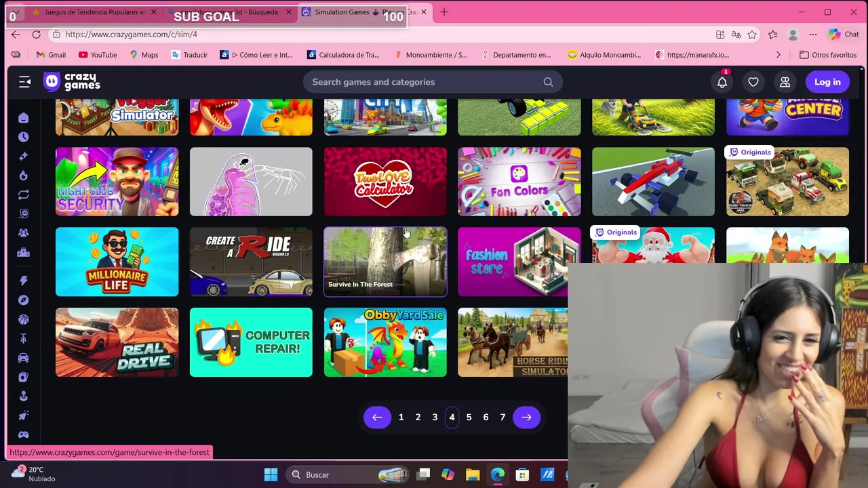The width and height of the screenshot is (868, 488).
Task: Go to CrazyGames logo home
Action: [x=72, y=82]
